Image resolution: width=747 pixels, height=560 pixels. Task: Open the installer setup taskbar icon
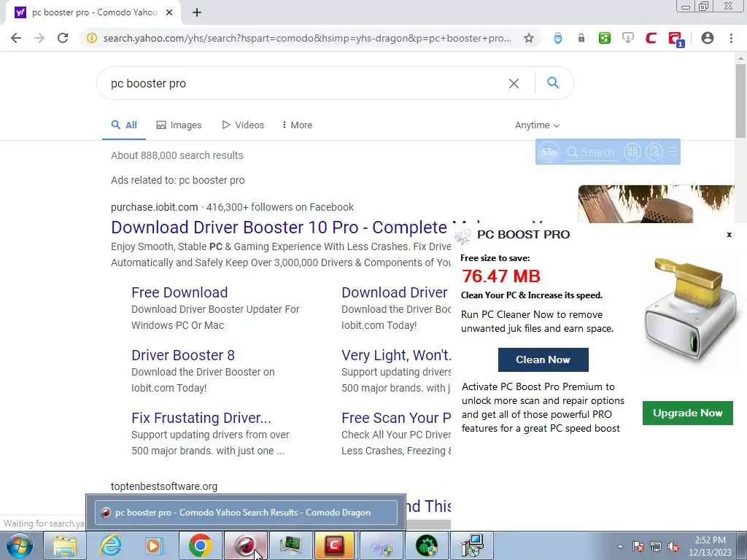[x=471, y=545]
